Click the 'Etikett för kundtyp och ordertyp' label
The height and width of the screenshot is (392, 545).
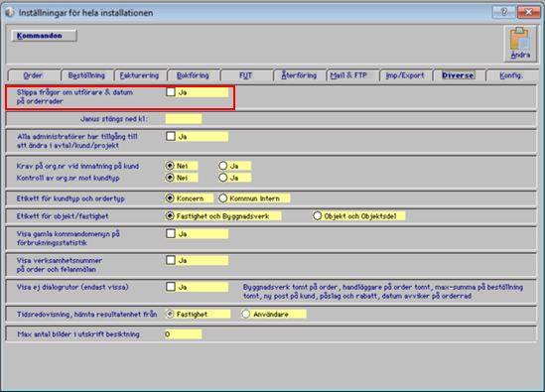click(70, 198)
